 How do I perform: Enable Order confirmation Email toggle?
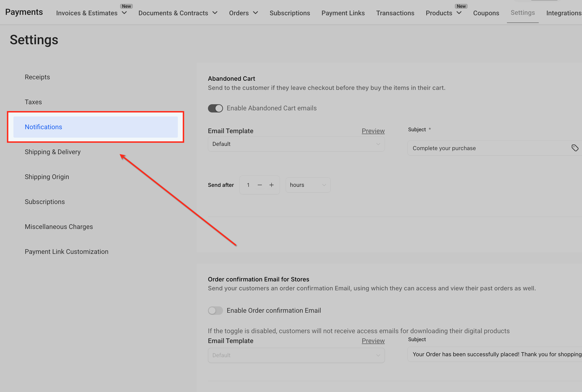(215, 311)
